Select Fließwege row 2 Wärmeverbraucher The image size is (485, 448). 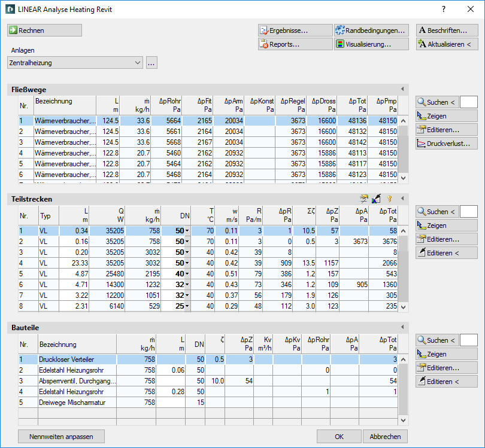pos(208,132)
